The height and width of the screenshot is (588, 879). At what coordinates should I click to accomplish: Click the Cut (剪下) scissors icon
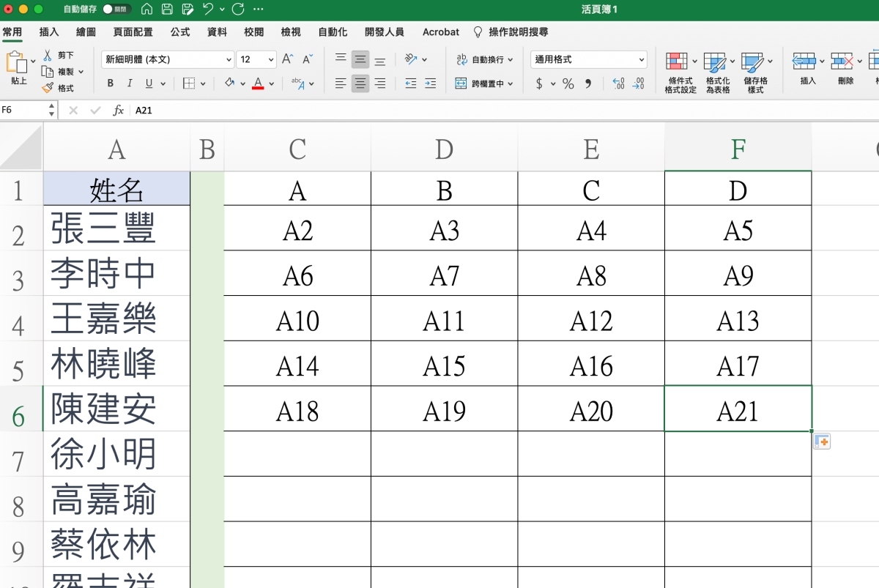(x=48, y=55)
